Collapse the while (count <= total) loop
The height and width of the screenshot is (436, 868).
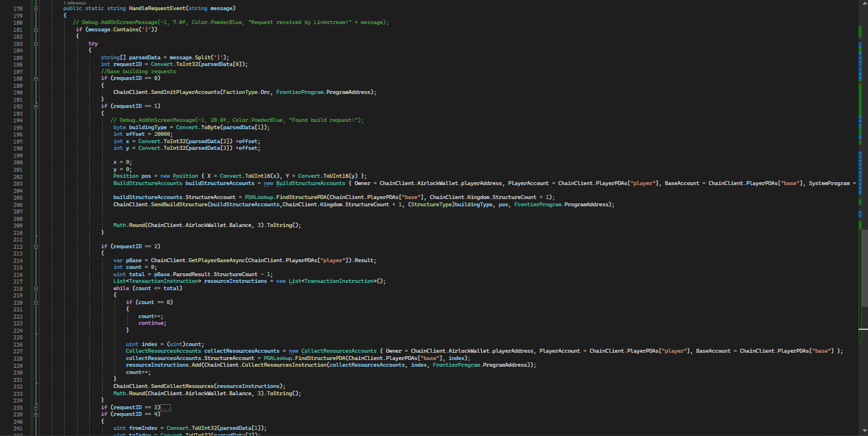click(35, 288)
